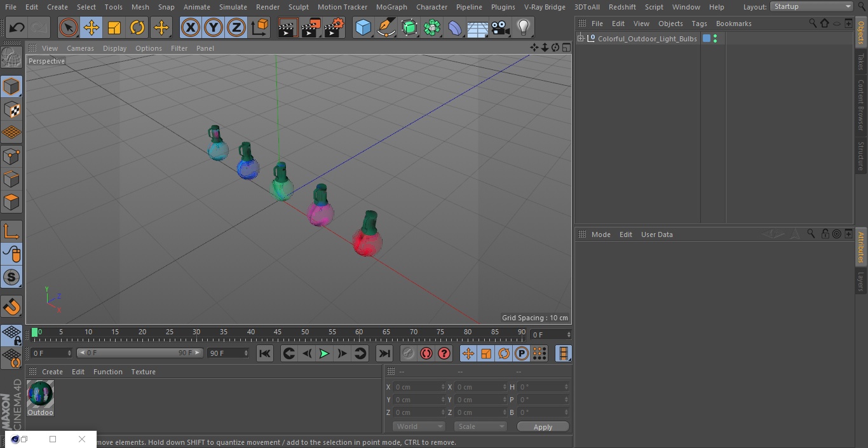Switch to Edges mode
Viewport: 868px width, 448px height.
pyautogui.click(x=11, y=179)
